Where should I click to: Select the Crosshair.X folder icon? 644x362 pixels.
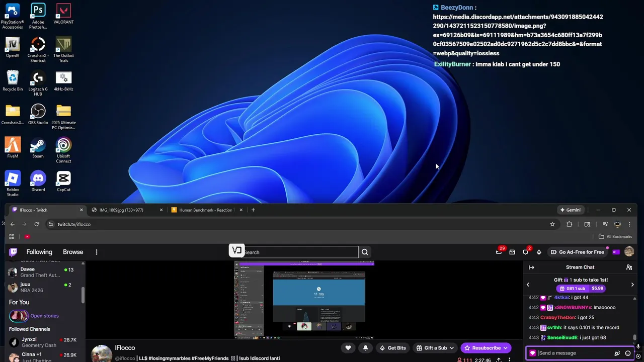click(13, 115)
